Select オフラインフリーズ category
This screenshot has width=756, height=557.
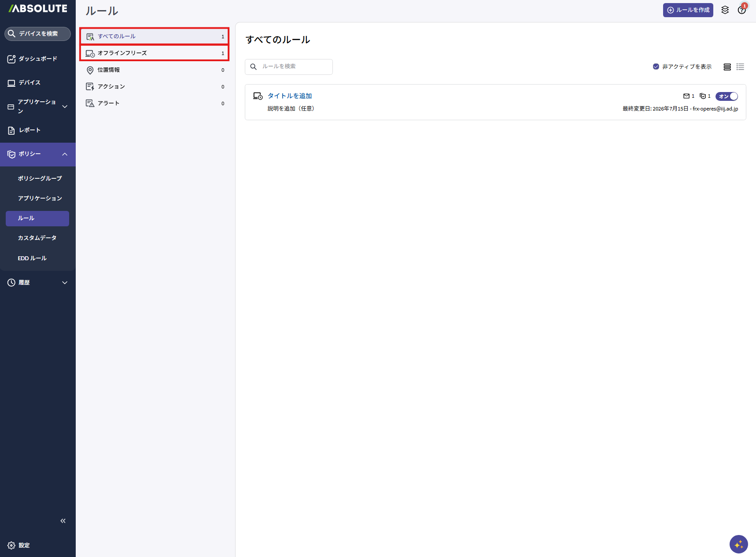click(x=155, y=53)
